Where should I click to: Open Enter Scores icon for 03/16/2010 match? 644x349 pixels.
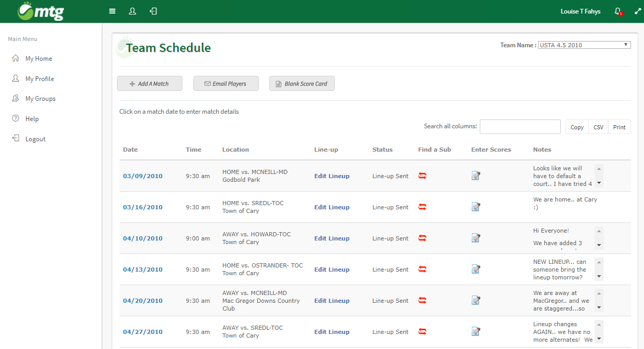pyautogui.click(x=476, y=207)
